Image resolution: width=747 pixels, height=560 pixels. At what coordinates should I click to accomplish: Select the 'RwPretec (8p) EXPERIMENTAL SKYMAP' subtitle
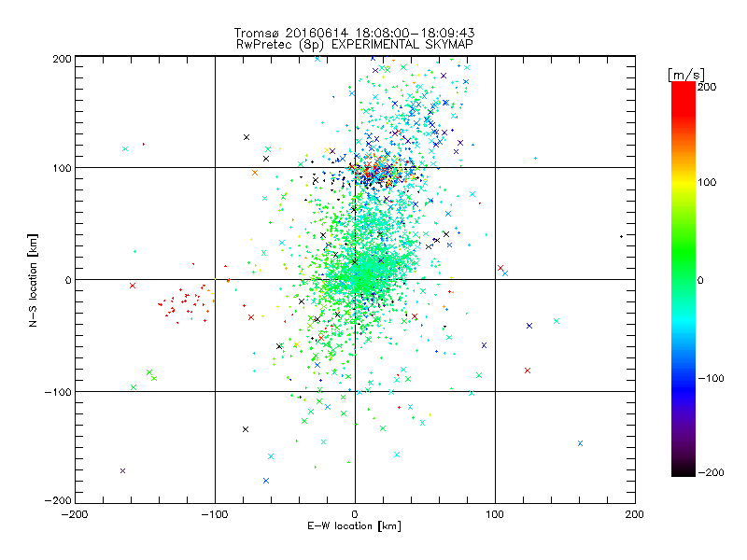[355, 45]
